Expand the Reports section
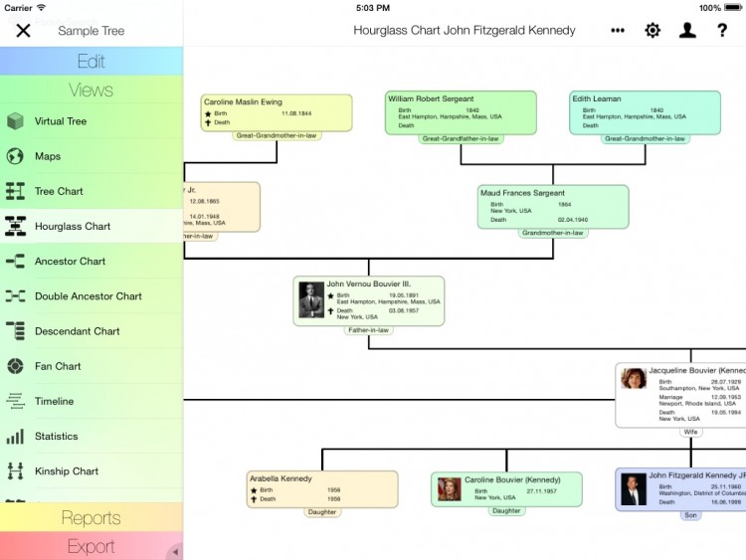Screen dimensions: 746x560 [92, 517]
